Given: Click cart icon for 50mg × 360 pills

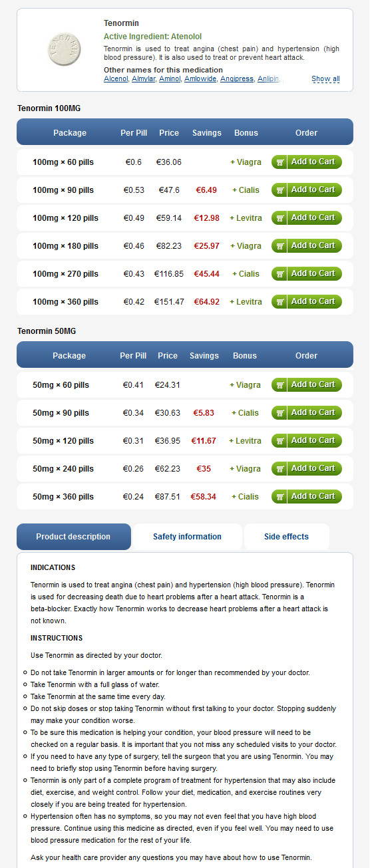Looking at the screenshot, I should pos(280,496).
